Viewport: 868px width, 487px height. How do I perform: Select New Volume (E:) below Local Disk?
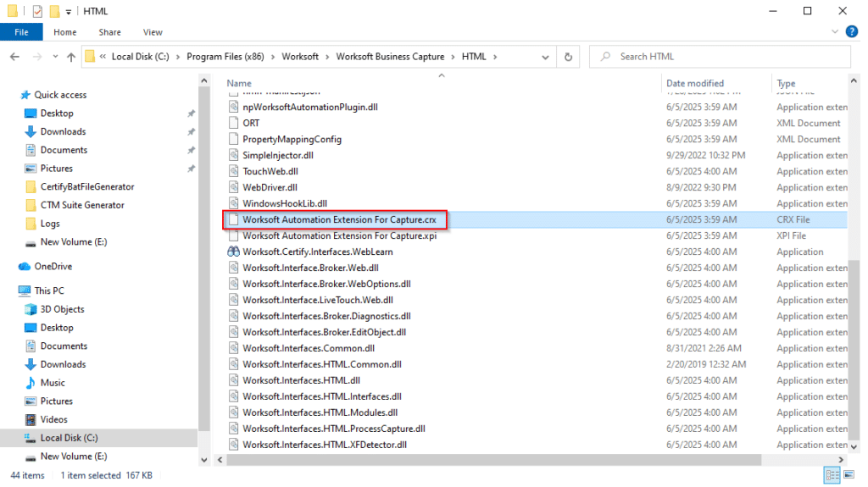[x=73, y=456]
